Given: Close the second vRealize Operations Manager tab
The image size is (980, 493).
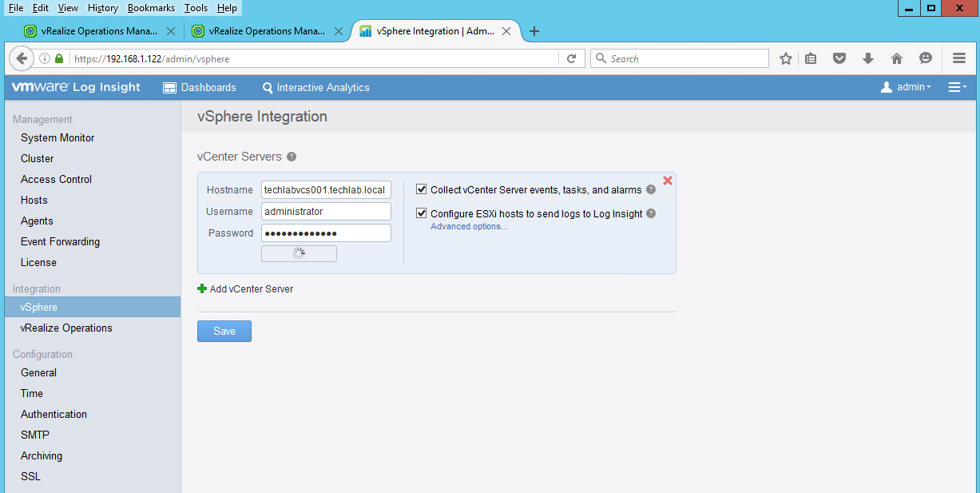Looking at the screenshot, I should [x=339, y=31].
